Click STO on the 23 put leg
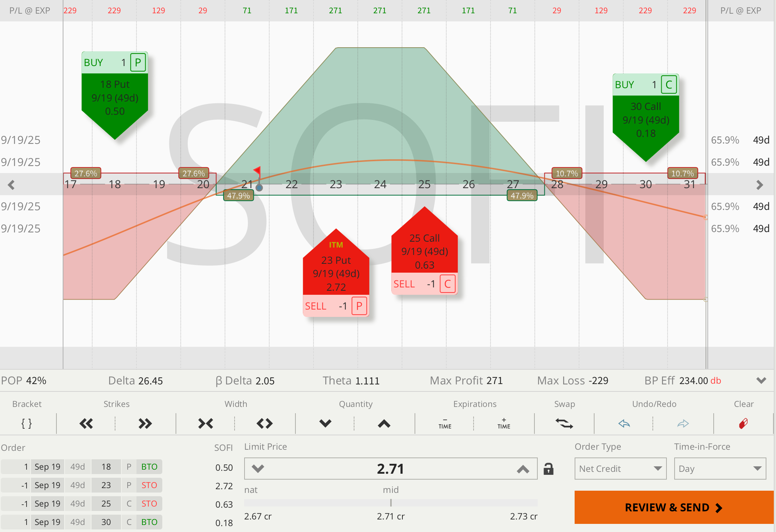The image size is (776, 532). [x=149, y=485]
